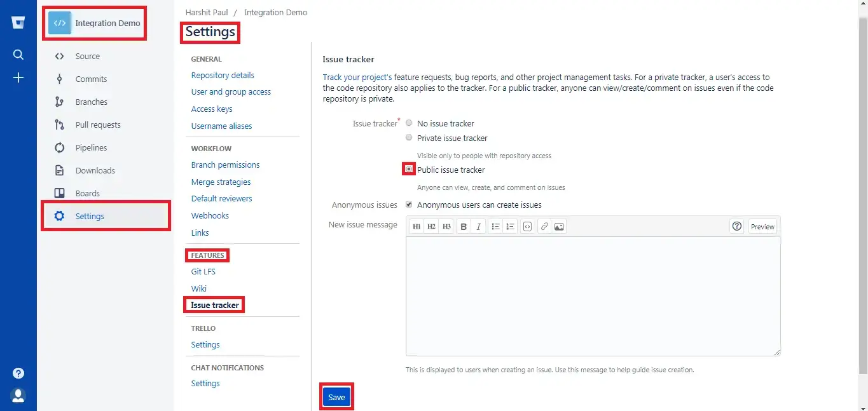
Task: Preview the new issue message
Action: point(762,227)
